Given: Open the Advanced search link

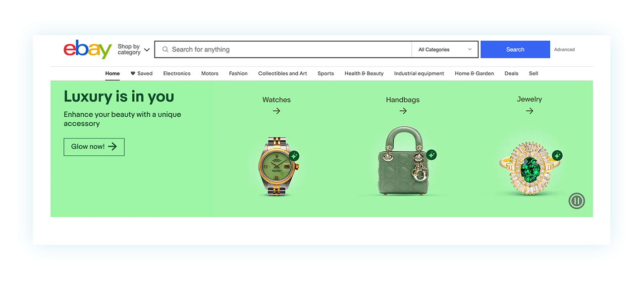Looking at the screenshot, I should (564, 49).
